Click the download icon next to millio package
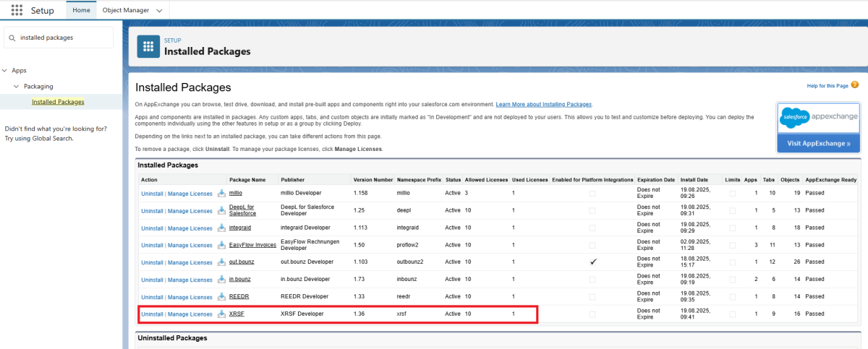The image size is (868, 349). point(221,194)
